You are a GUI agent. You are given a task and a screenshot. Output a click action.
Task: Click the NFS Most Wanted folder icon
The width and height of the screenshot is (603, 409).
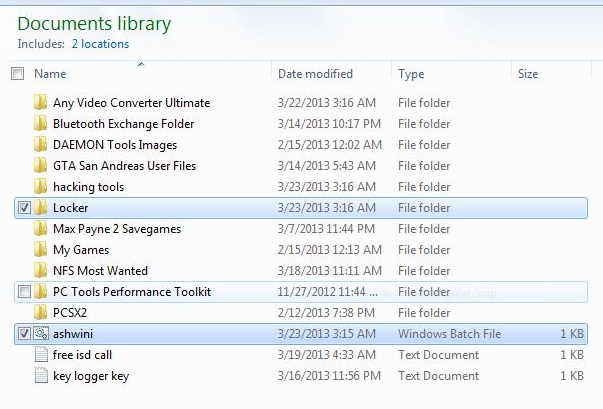click(41, 271)
